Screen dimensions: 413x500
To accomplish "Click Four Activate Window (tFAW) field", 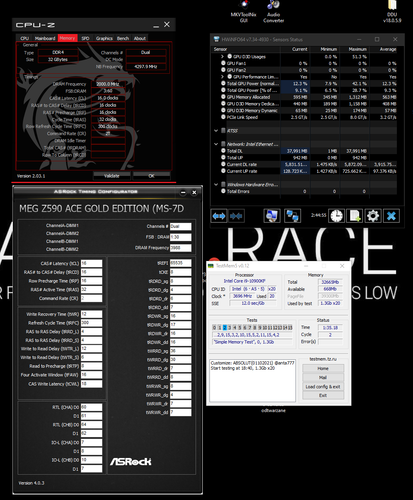I will [x=91, y=375].
